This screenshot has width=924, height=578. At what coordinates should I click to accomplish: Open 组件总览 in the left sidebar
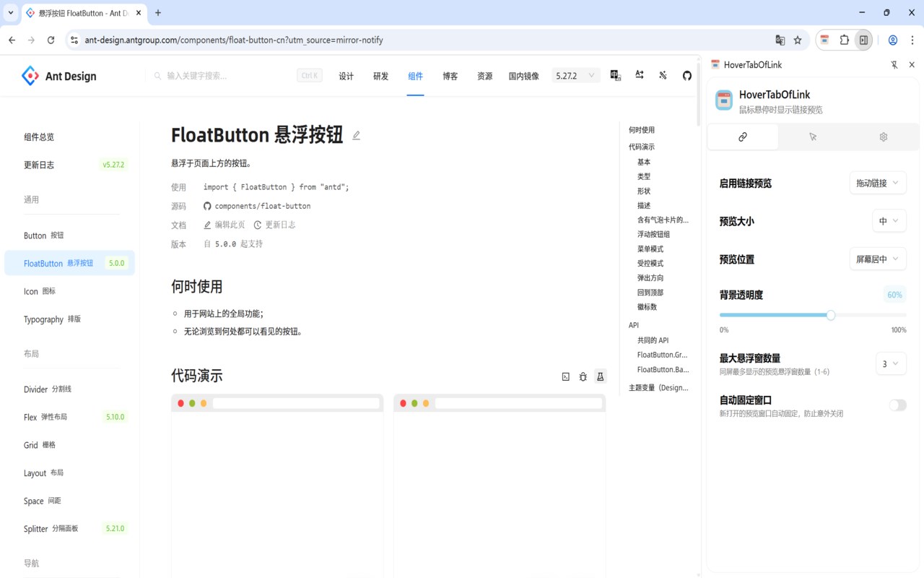69,137
